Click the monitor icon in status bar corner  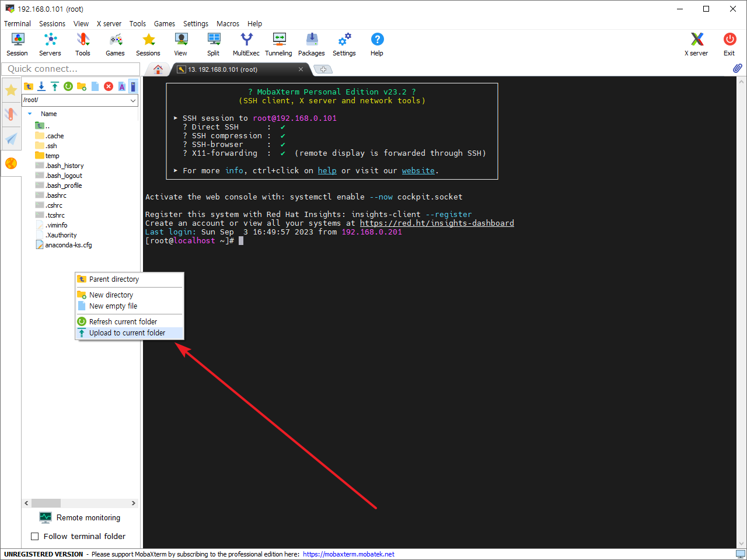click(740, 554)
